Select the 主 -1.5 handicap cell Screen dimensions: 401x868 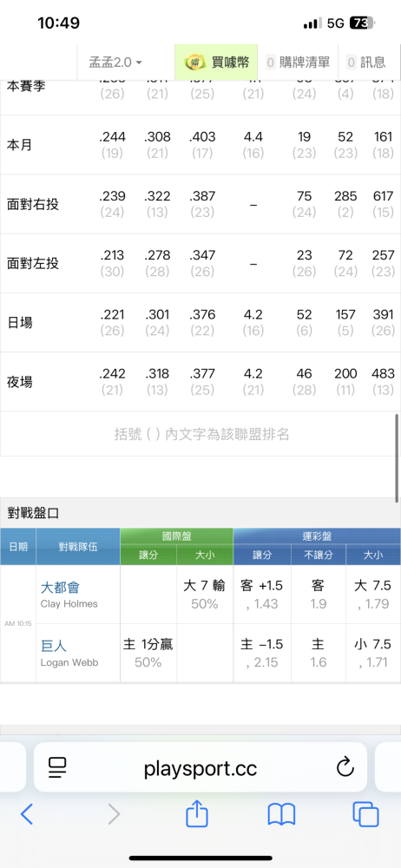[262, 653]
